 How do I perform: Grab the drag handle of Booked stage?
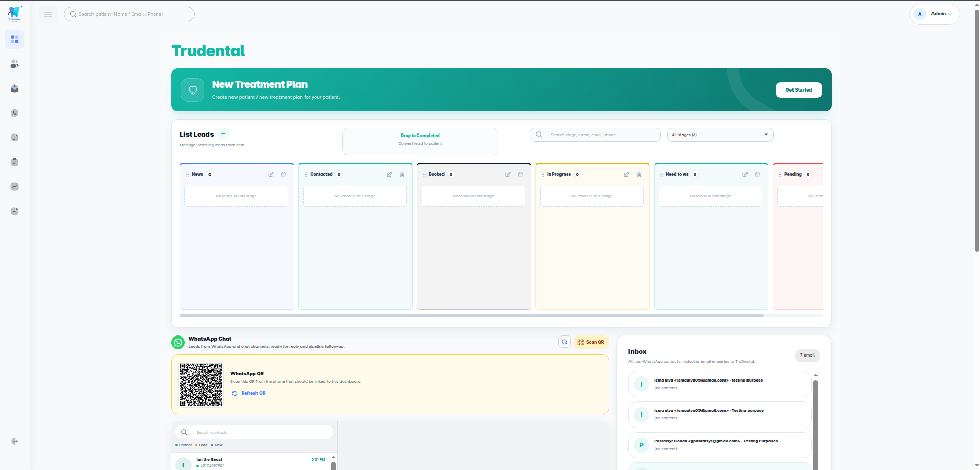[x=424, y=175]
